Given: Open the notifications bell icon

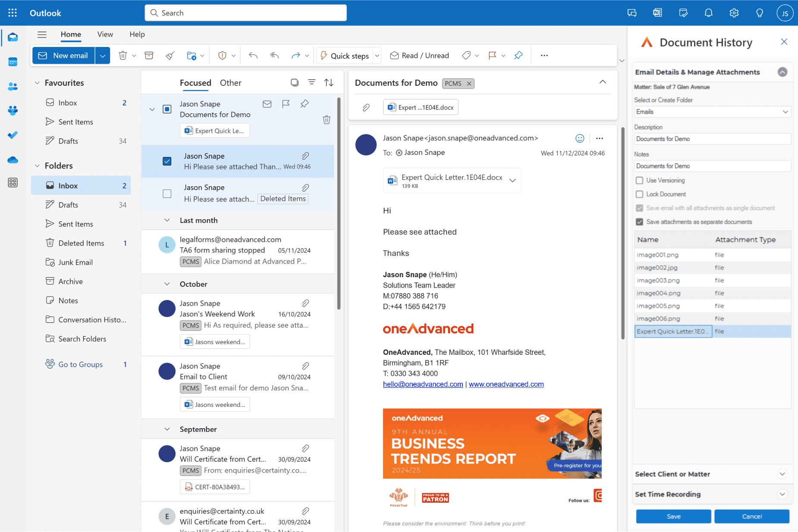Looking at the screenshot, I should (x=708, y=13).
